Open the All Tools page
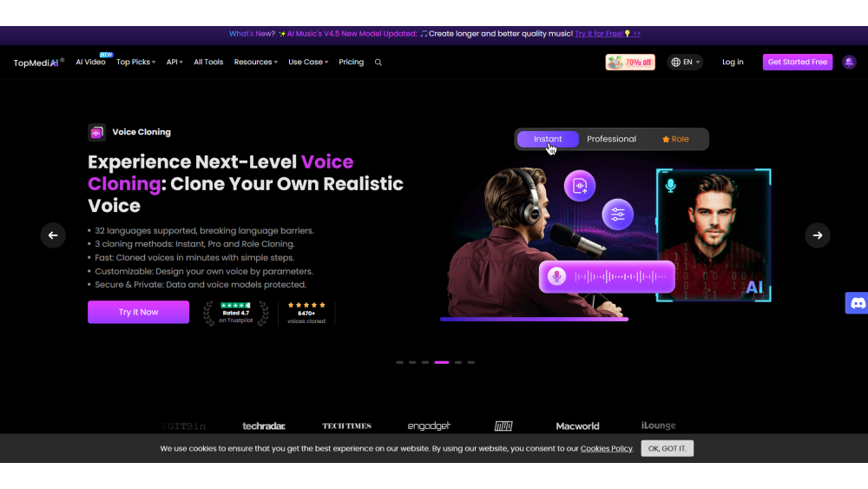The height and width of the screenshot is (489, 868). click(x=208, y=62)
